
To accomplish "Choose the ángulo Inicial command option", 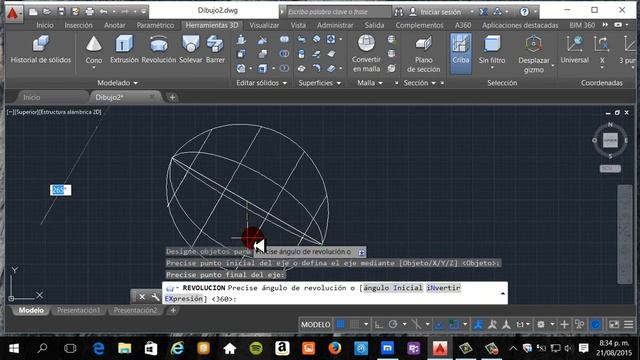I will pyautogui.click(x=393, y=288).
